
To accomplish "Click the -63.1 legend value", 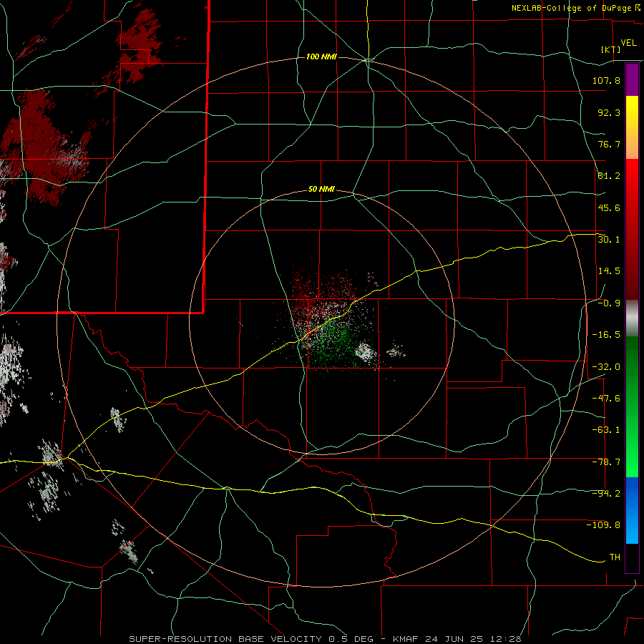I will click(606, 430).
